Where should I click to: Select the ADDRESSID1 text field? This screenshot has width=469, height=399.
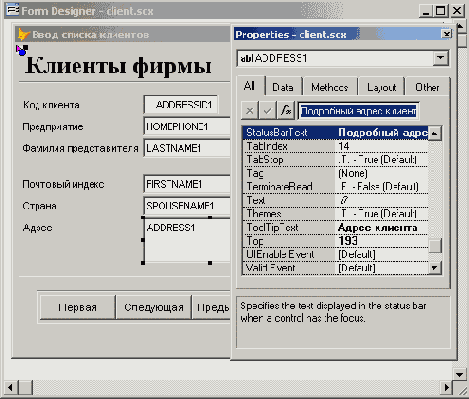pos(181,105)
